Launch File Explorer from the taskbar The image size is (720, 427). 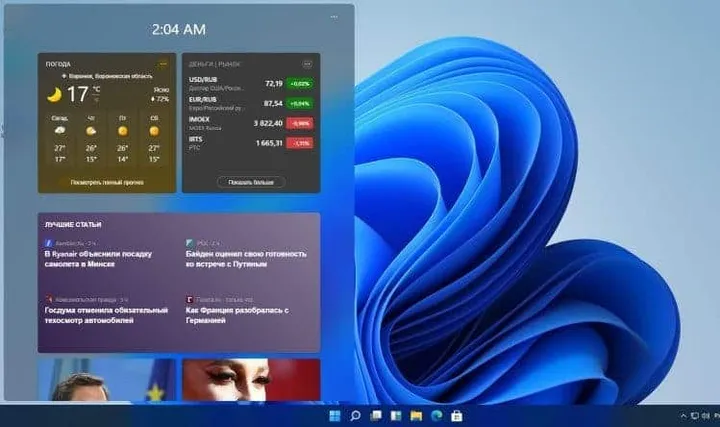click(x=416, y=415)
